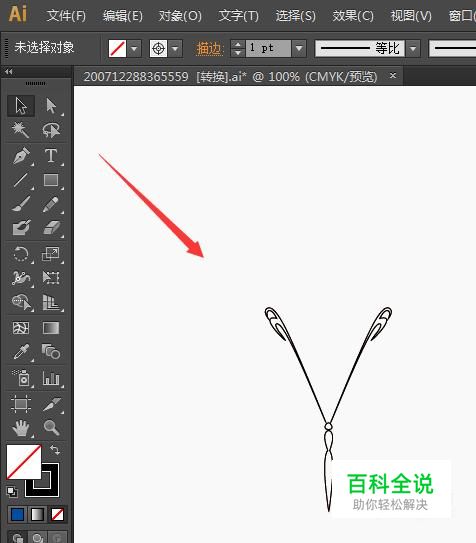Screen dimensions: 476x543
Task: Select the Artboard tool
Action: pos(21,404)
